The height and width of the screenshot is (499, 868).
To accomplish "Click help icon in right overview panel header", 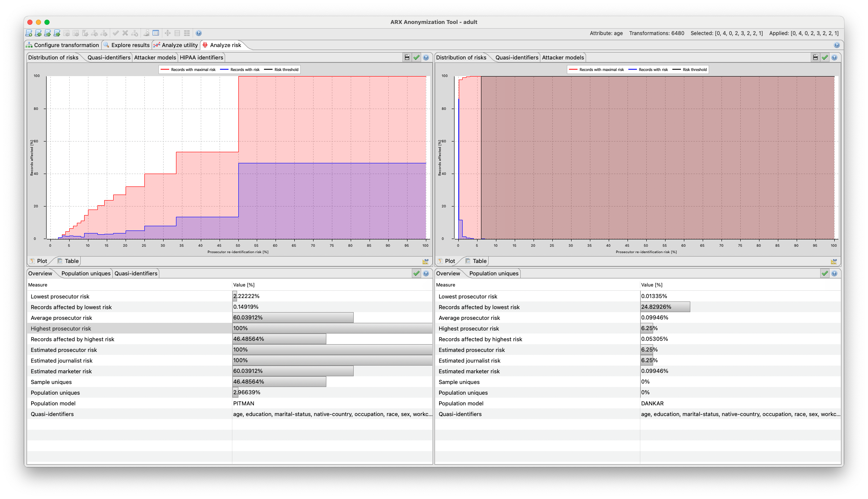I will [834, 273].
